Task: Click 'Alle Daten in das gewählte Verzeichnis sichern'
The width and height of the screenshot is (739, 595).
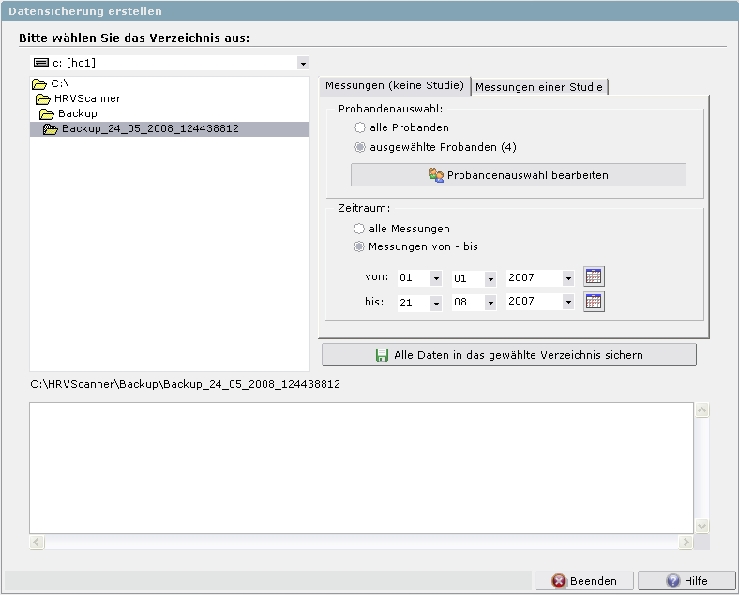Action: click(509, 355)
